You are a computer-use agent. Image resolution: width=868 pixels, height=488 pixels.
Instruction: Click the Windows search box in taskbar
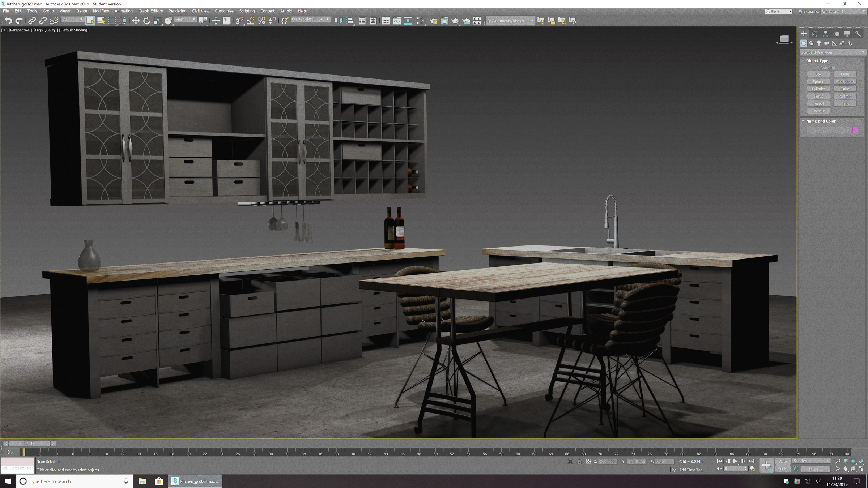tap(75, 481)
